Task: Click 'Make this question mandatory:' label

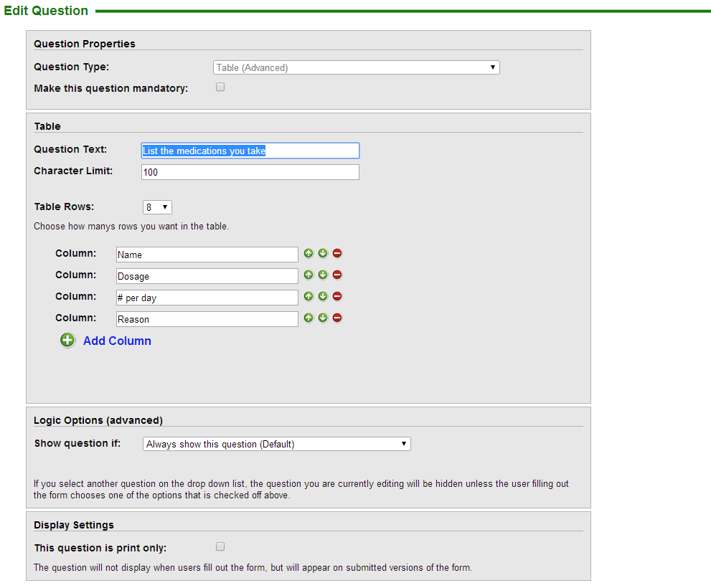Action: [111, 88]
